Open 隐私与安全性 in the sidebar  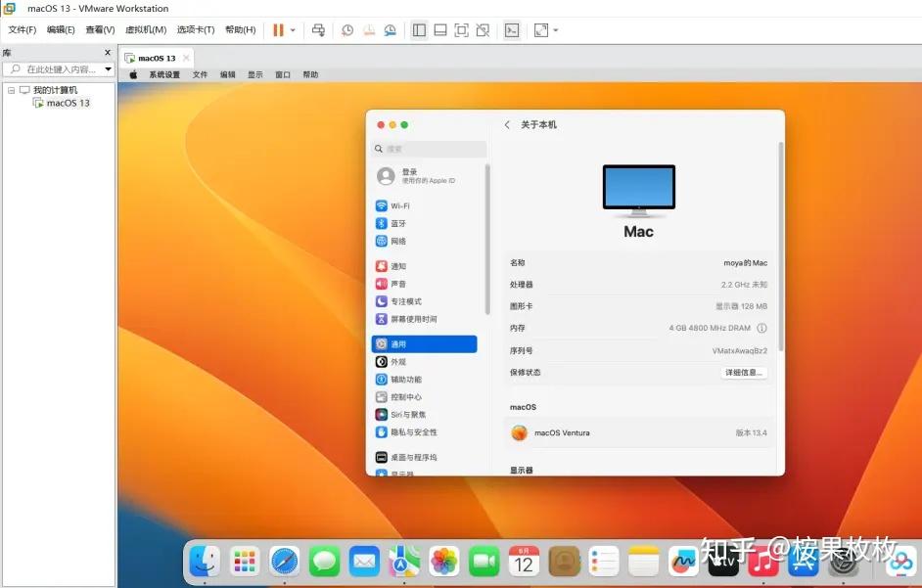(x=425, y=432)
